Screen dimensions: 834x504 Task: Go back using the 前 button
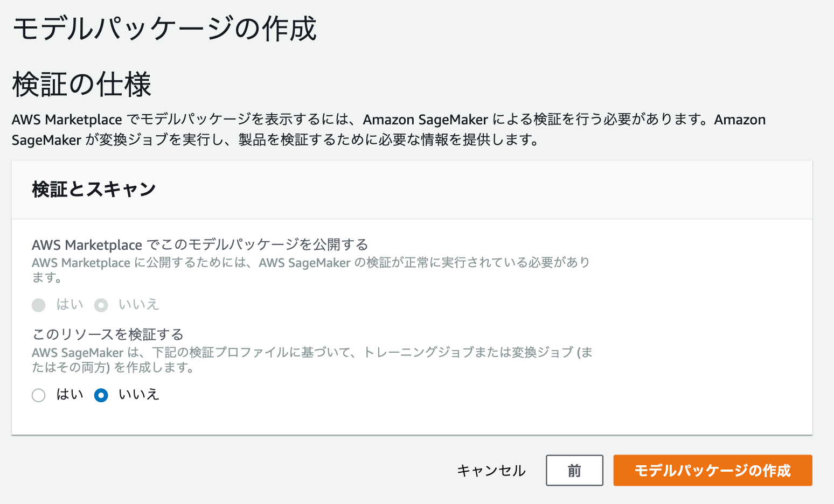tap(574, 471)
